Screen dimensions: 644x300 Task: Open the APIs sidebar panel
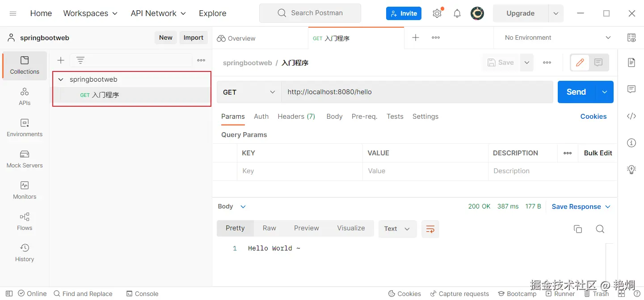(x=25, y=96)
